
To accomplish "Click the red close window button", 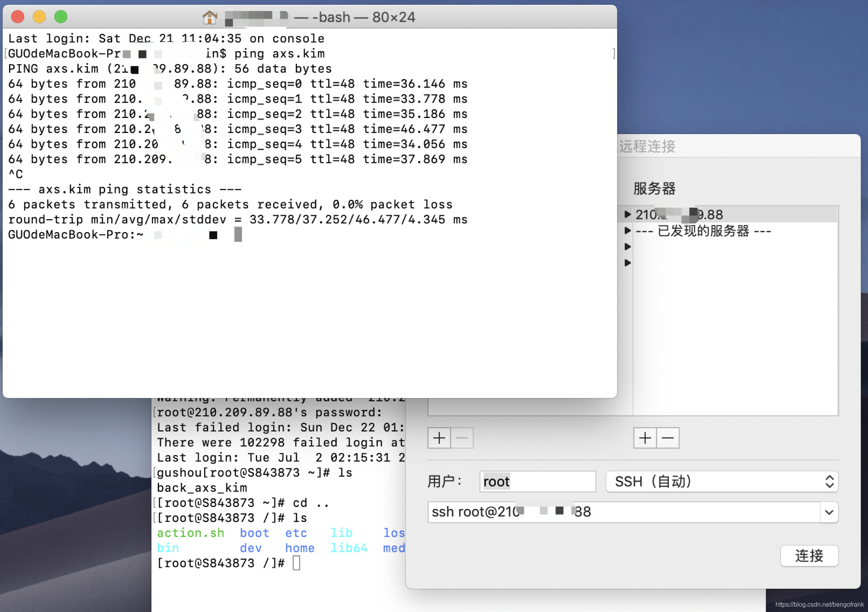I will pos(18,17).
